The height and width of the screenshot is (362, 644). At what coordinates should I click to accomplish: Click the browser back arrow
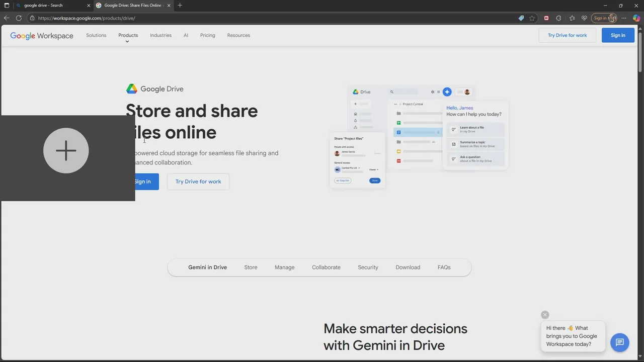[x=7, y=18]
